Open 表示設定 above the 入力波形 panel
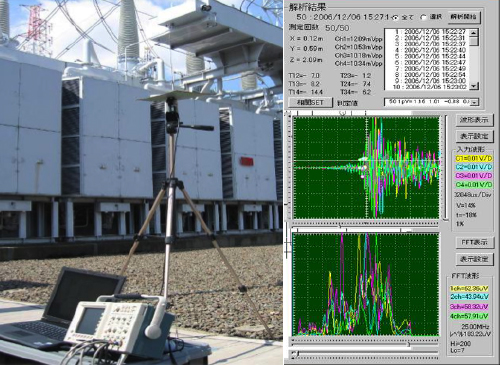Image resolution: width=500 pixels, height=365 pixels. [474, 136]
